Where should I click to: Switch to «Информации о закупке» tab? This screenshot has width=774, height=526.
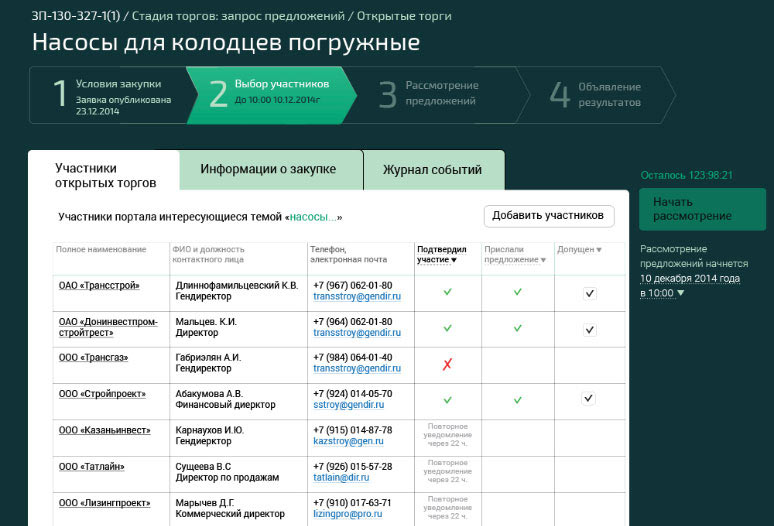pyautogui.click(x=268, y=169)
